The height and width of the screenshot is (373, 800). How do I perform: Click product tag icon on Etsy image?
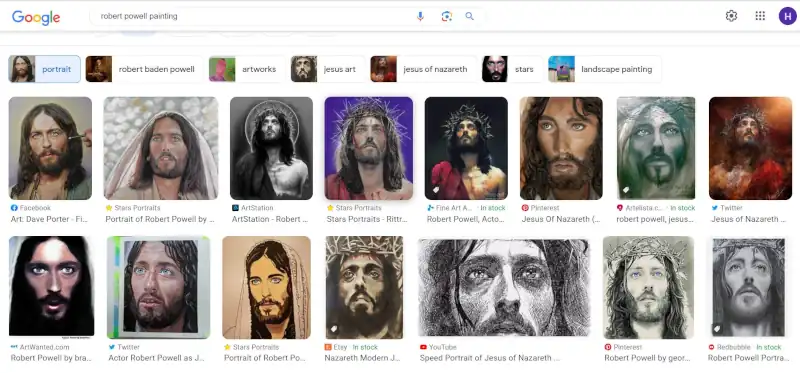point(334,329)
